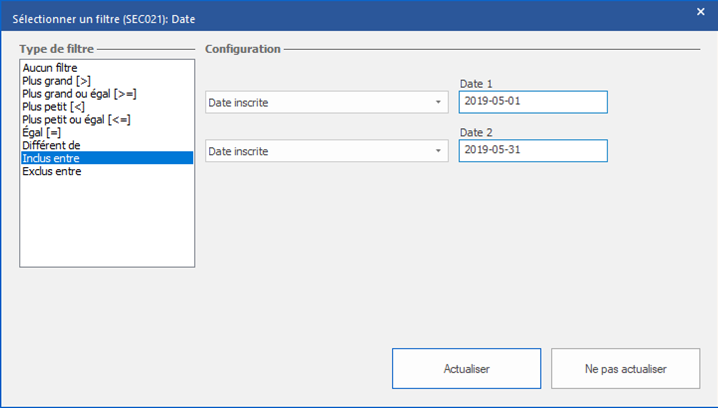Pick 'Plus petit [<]' filter option
Image resolution: width=718 pixels, height=408 pixels.
[x=54, y=107]
